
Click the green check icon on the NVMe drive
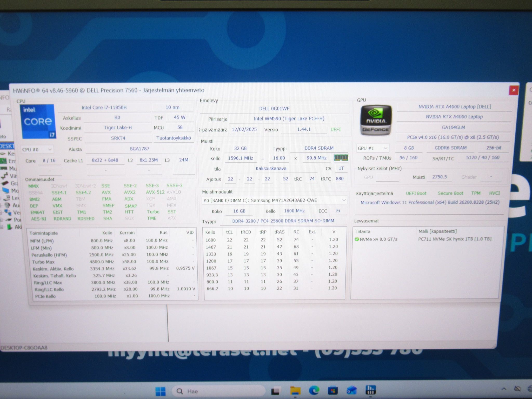pyautogui.click(x=357, y=239)
